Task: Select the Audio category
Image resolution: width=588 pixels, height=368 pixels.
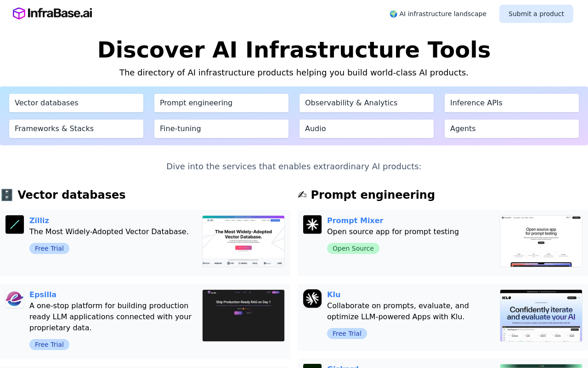Action: (x=367, y=129)
